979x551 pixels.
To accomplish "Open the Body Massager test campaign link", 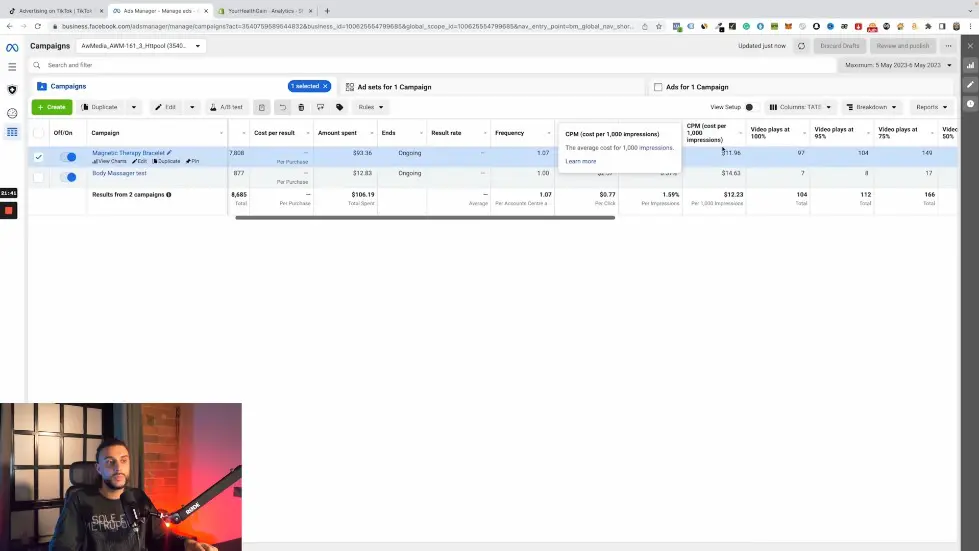I will pos(119,173).
